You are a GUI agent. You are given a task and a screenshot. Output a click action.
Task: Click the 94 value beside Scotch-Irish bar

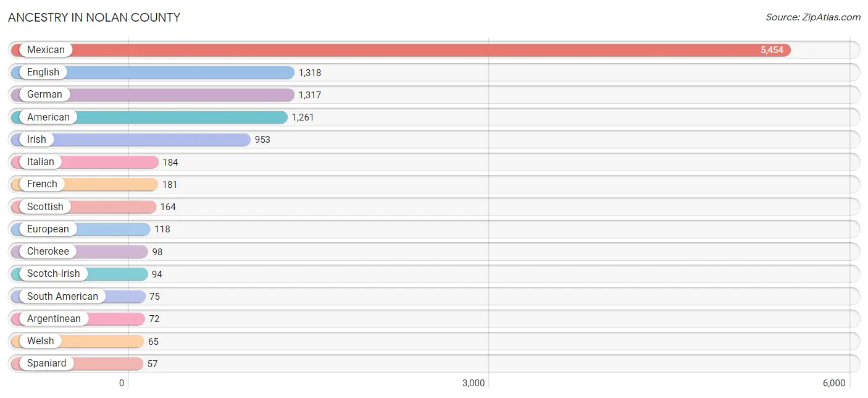point(157,274)
